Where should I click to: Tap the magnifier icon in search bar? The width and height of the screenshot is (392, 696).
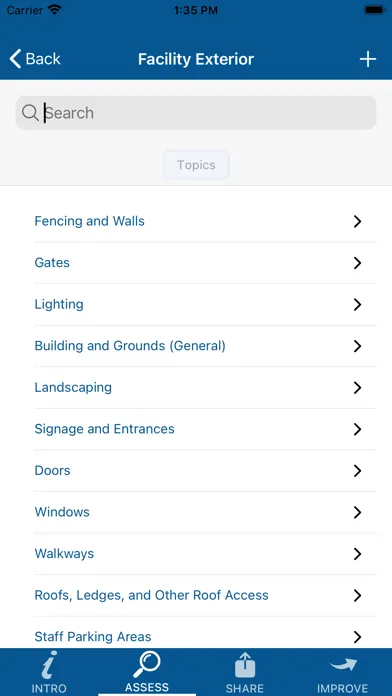pyautogui.click(x=30, y=113)
